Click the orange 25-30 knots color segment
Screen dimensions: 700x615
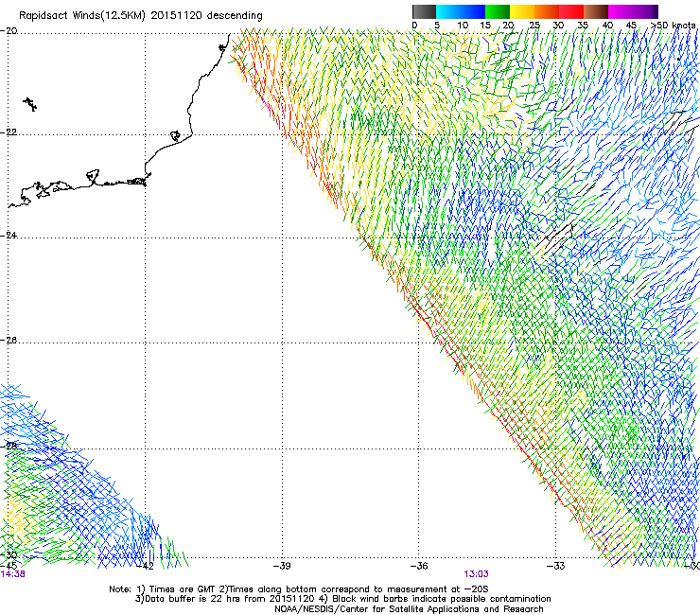pos(547,11)
